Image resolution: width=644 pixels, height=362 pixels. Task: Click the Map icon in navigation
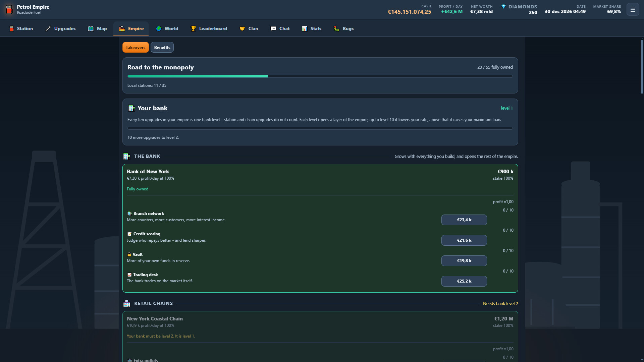91,28
